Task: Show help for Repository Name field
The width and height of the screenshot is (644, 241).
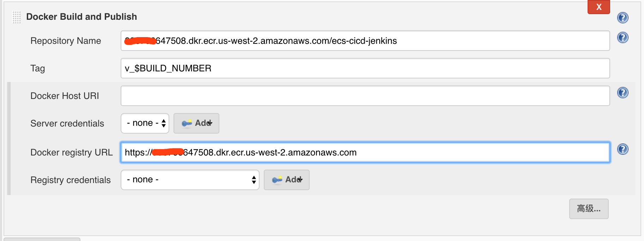Action: pos(622,37)
